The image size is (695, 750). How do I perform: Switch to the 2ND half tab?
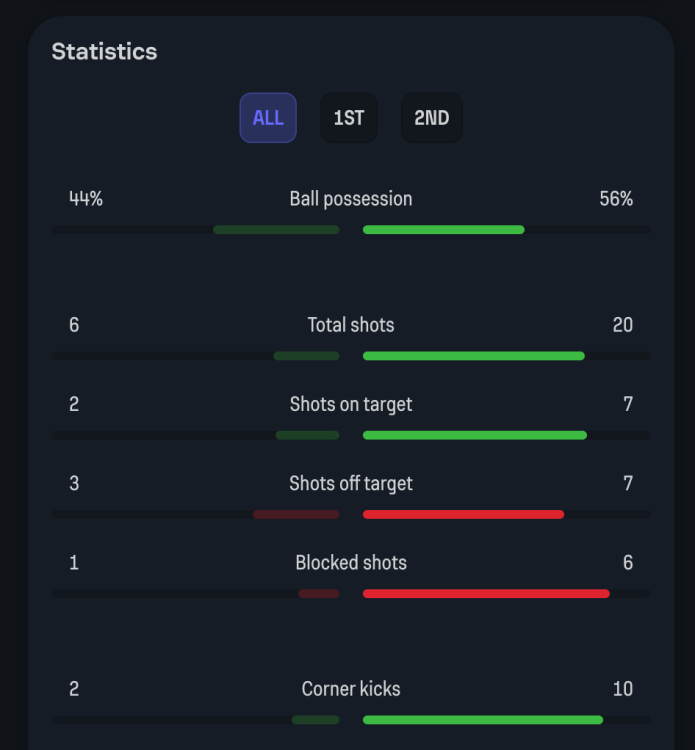click(431, 118)
